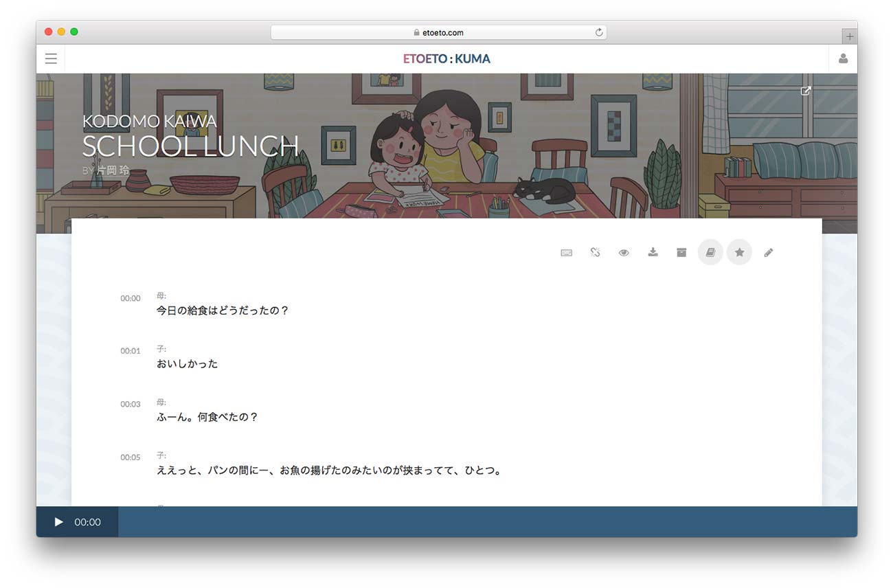Click the keyboard icon in the toolbar
Image resolution: width=893 pixels, height=588 pixels.
[x=566, y=253]
